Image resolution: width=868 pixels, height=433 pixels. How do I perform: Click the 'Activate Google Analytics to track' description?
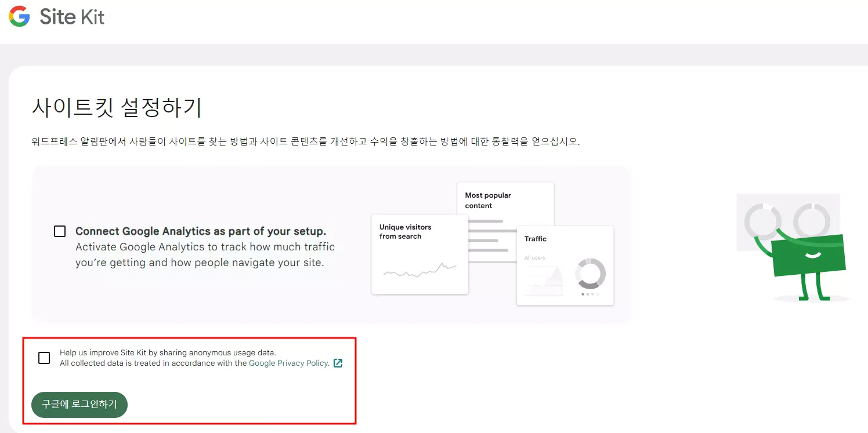click(x=205, y=254)
